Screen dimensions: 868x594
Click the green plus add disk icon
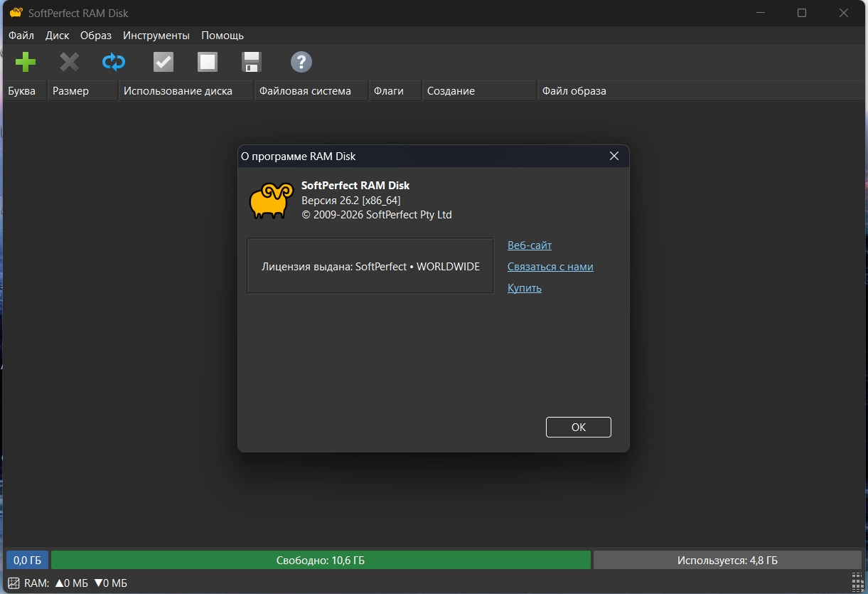pyautogui.click(x=26, y=62)
